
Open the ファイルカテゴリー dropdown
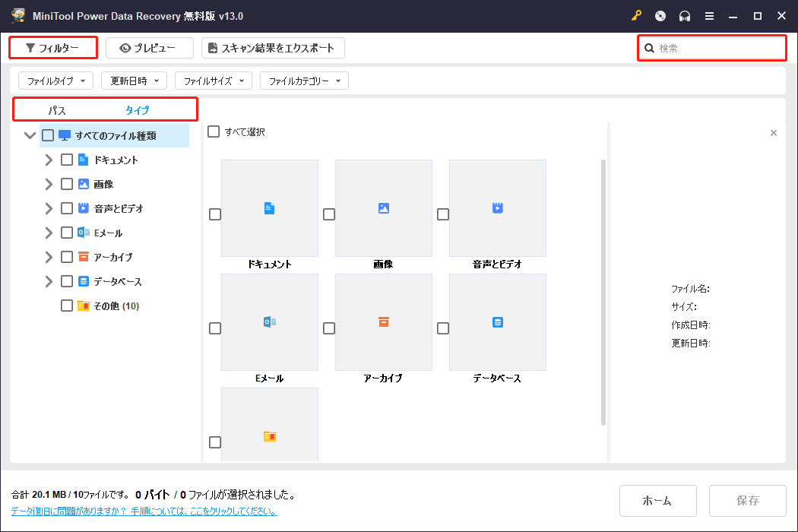click(x=304, y=81)
